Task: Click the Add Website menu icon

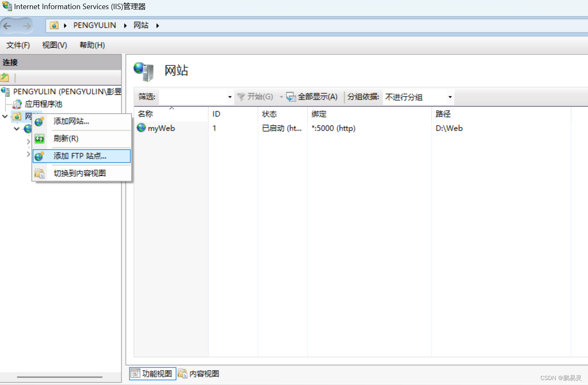Action: (40, 122)
